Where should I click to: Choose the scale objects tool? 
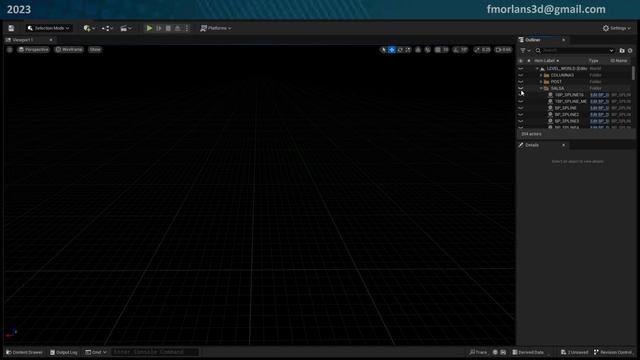[x=407, y=50]
